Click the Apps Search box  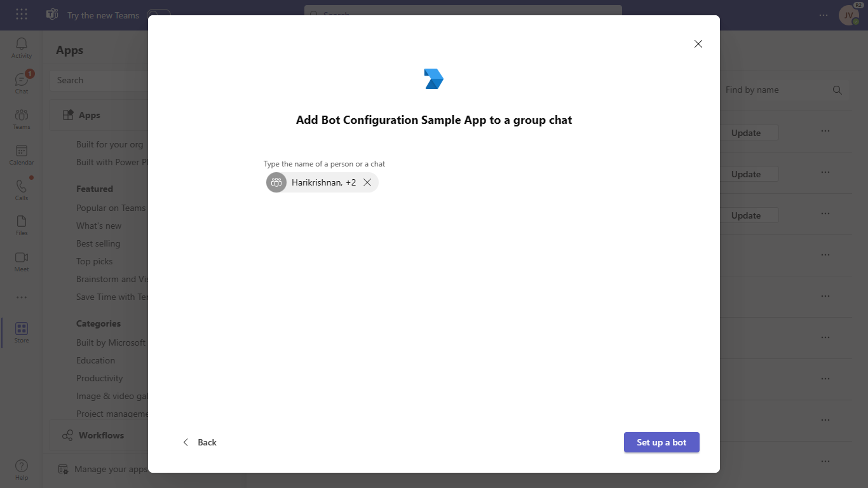(98, 80)
